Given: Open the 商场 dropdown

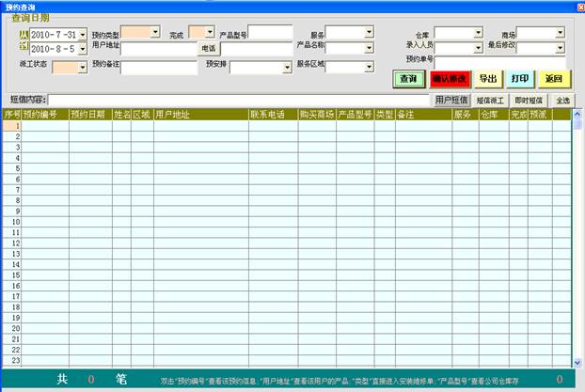Looking at the screenshot, I should pyautogui.click(x=560, y=33).
